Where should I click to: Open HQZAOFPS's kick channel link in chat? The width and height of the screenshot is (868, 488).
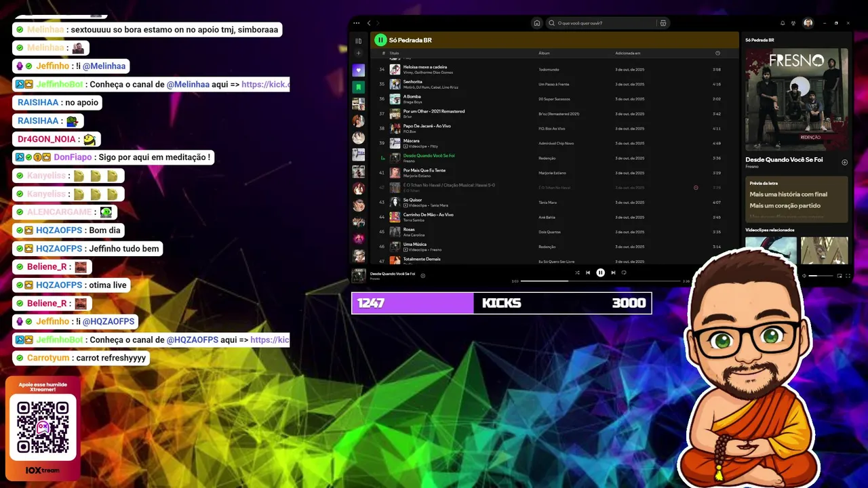[x=270, y=340]
